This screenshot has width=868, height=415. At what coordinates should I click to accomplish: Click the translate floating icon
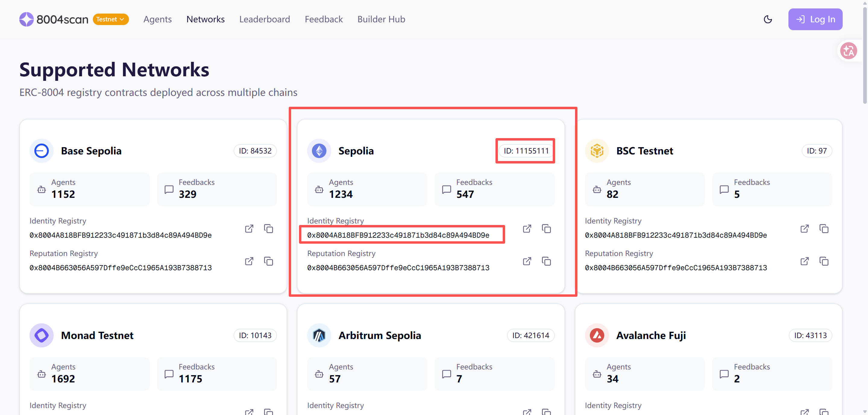point(848,51)
